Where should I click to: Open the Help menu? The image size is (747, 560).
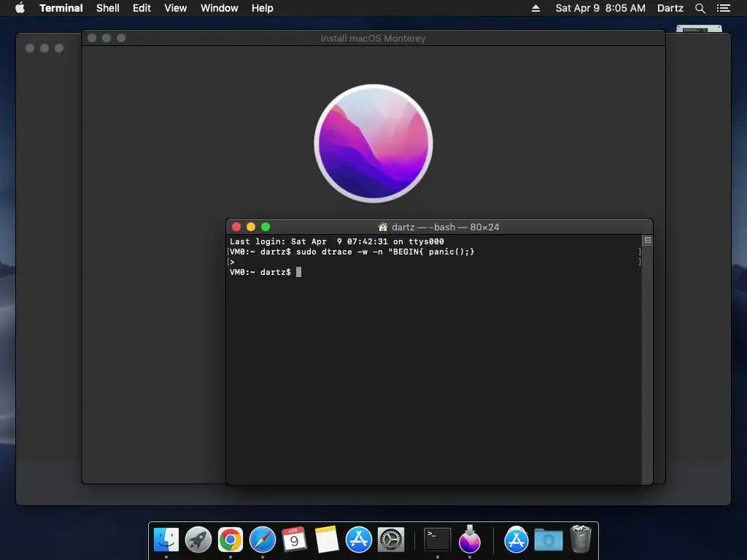[263, 8]
